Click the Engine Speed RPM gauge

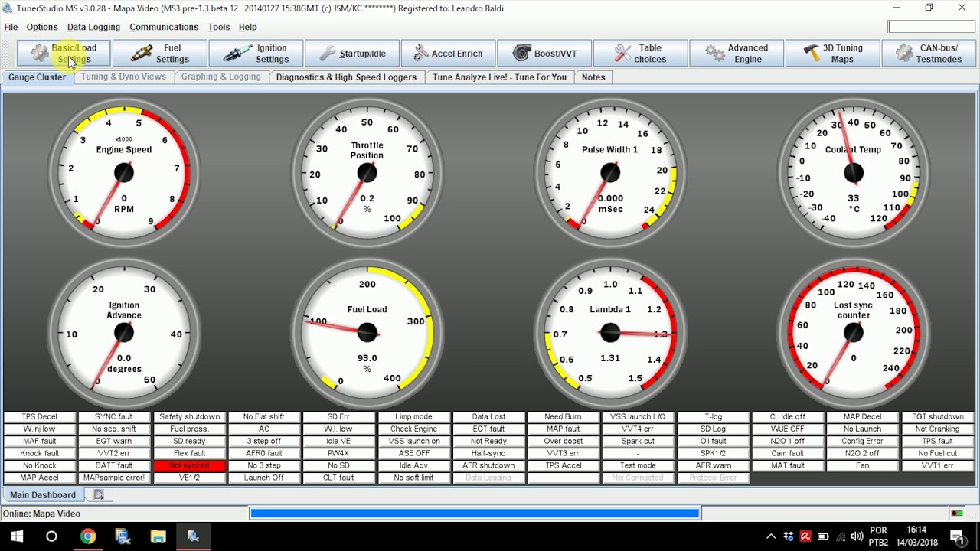[123, 172]
